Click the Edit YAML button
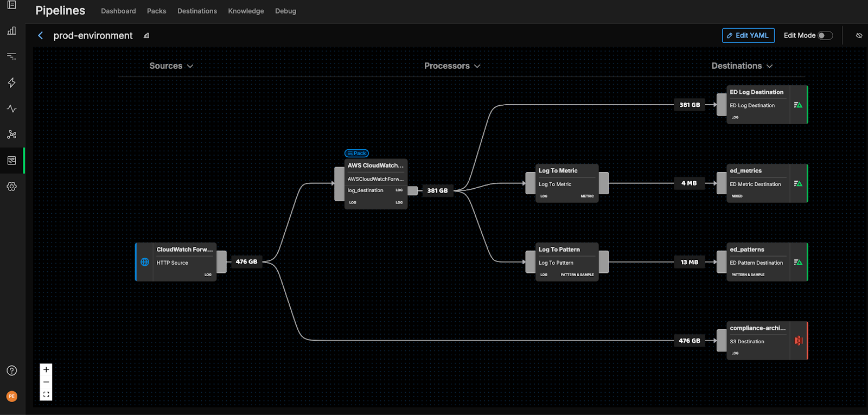868x415 pixels. click(748, 36)
